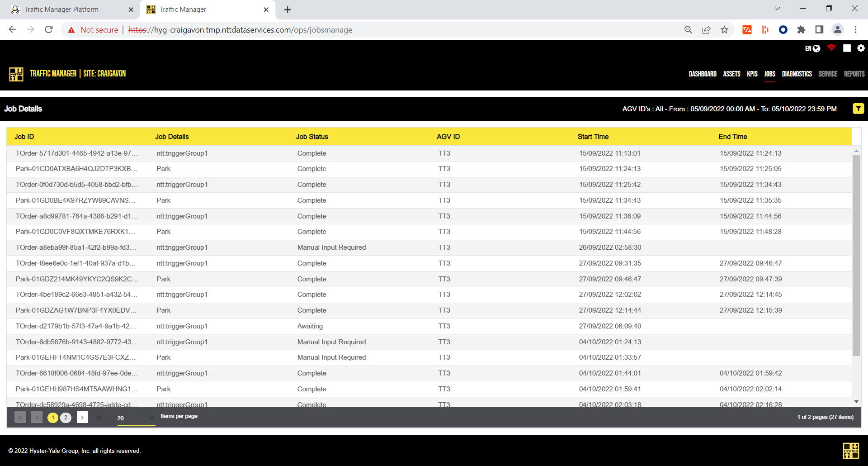Navigate to the Dashboard menu
868x466 pixels.
pyautogui.click(x=702, y=74)
